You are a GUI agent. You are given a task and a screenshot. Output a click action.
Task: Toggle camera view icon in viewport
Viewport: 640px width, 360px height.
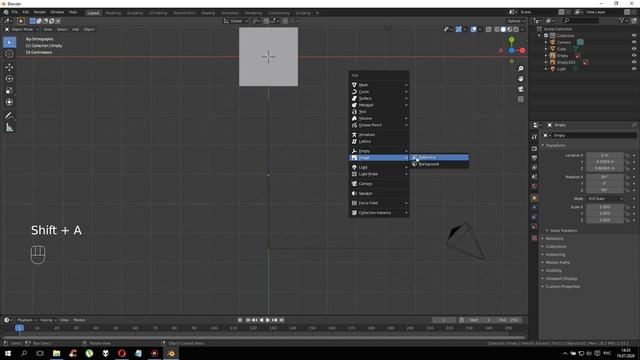(x=520, y=89)
